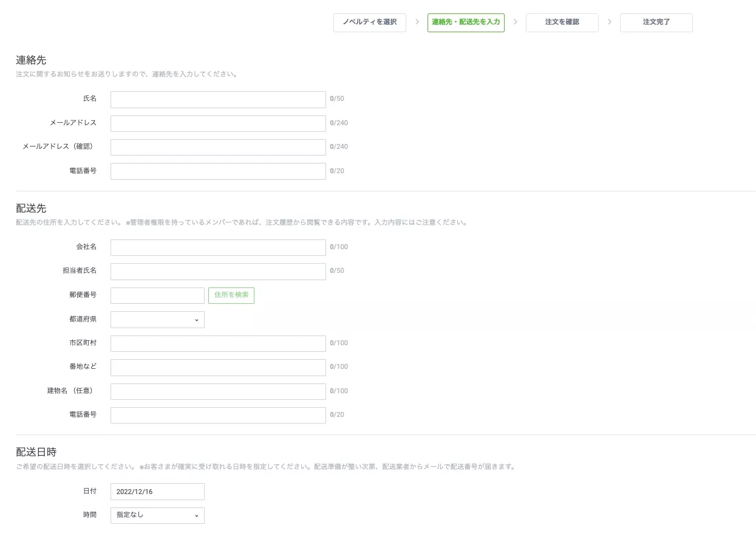
Task: Open the 都道府県 dropdown
Action: pos(157,320)
